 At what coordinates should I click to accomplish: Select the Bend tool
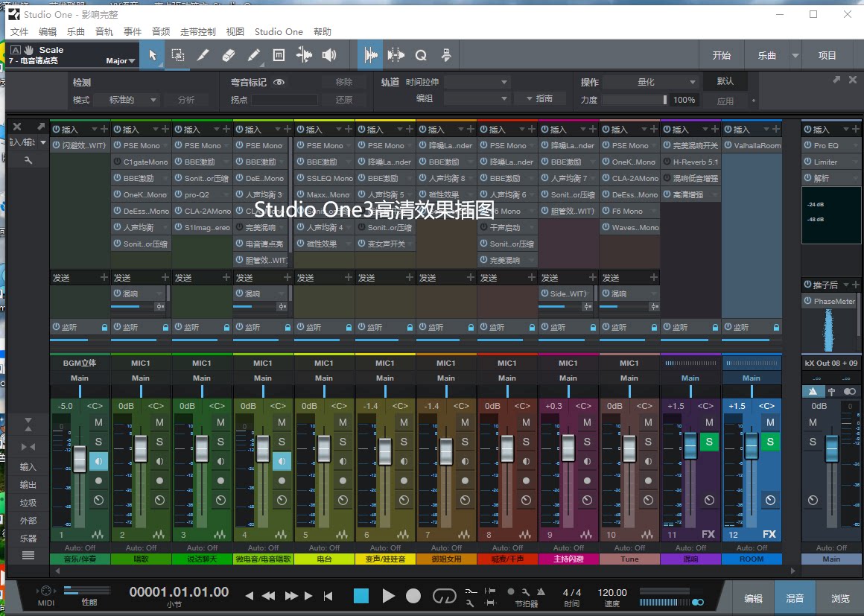click(304, 55)
